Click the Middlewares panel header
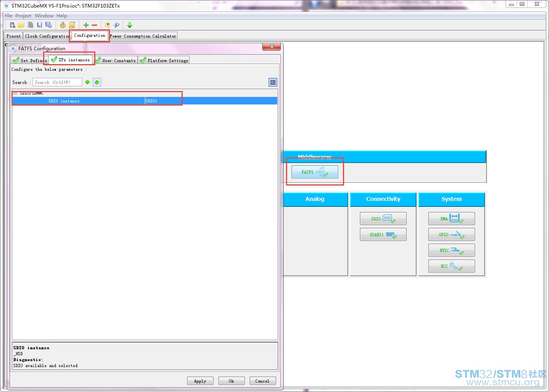Viewport: 549px width, 392px height. pos(384,157)
